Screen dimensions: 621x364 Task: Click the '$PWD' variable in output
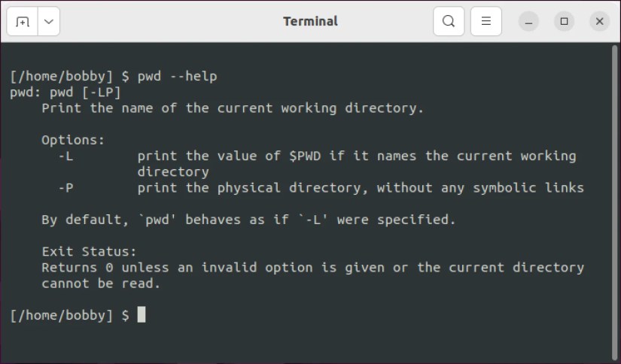click(305, 156)
